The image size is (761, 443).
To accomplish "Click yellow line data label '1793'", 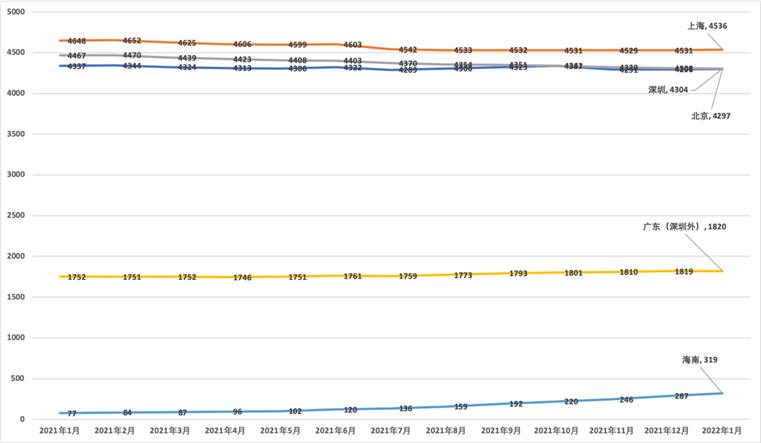I will click(518, 274).
